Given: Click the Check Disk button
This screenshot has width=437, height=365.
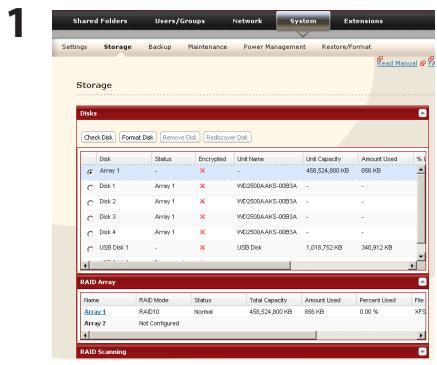Looking at the screenshot, I should 98,137.
